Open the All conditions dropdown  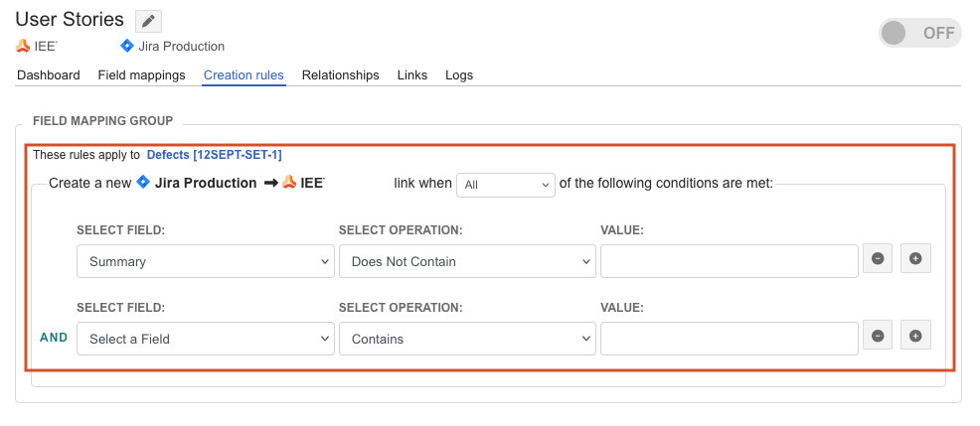pos(506,185)
